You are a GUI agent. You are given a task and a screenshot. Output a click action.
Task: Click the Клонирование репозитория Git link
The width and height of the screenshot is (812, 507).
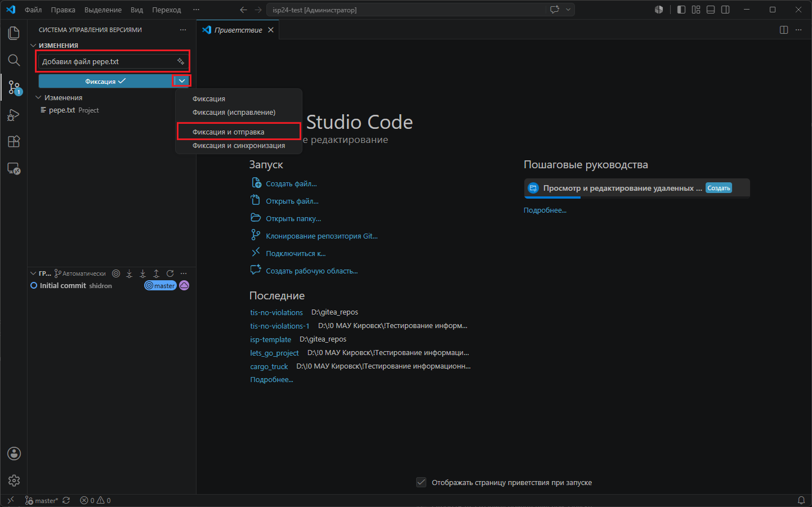(322, 236)
